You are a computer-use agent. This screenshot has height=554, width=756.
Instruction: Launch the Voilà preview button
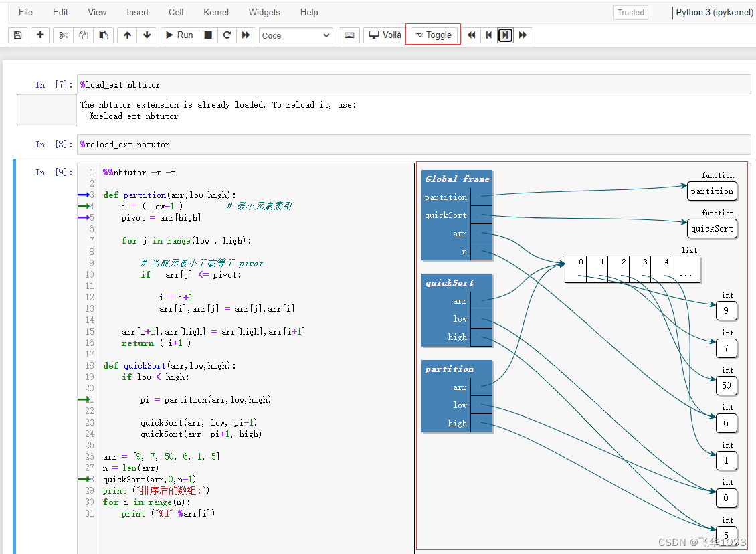click(x=385, y=35)
